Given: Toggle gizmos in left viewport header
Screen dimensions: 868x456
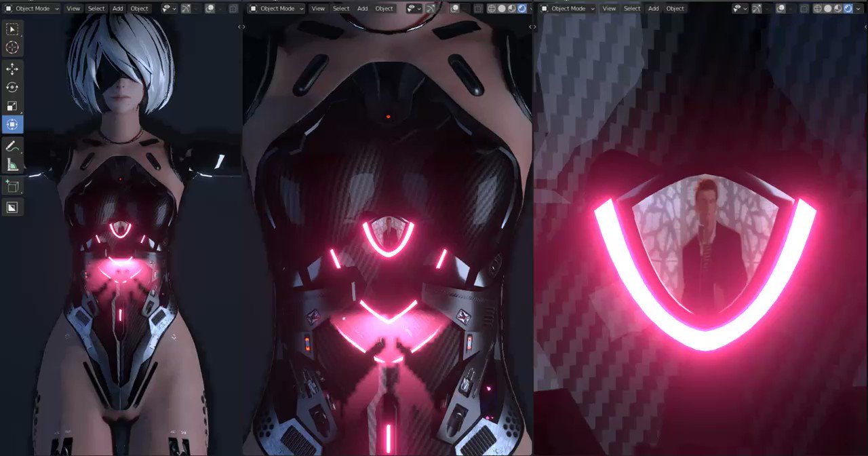Looking at the screenshot, I should 185,8.
